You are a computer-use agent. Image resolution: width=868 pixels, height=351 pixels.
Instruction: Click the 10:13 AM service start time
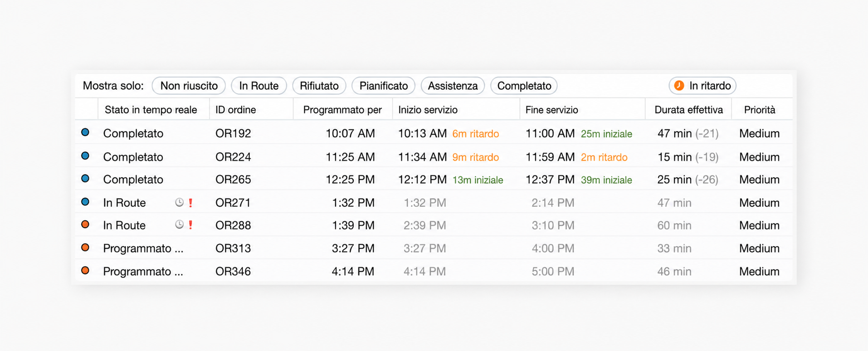423,133
